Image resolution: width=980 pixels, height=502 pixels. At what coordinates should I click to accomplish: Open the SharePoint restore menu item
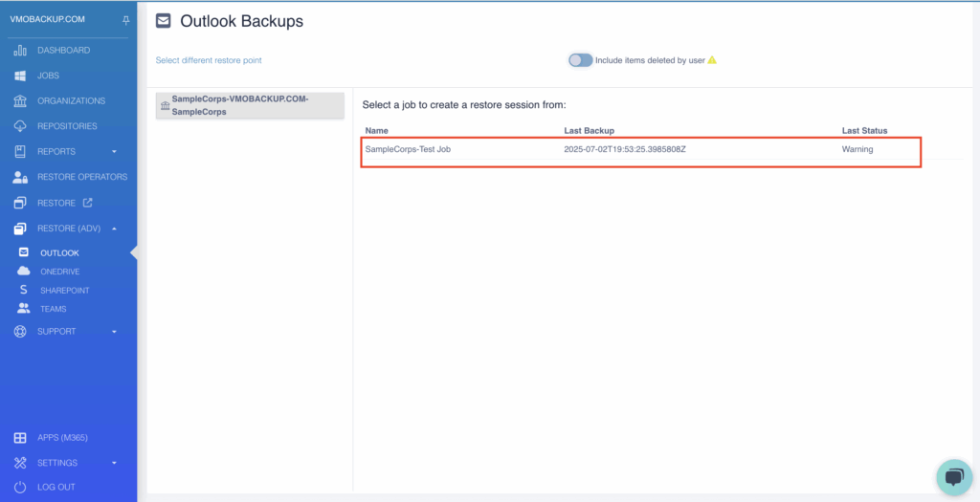[x=64, y=291]
